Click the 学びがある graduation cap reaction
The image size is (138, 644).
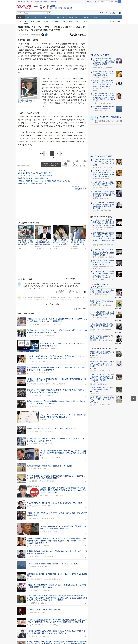coord(66,164)
